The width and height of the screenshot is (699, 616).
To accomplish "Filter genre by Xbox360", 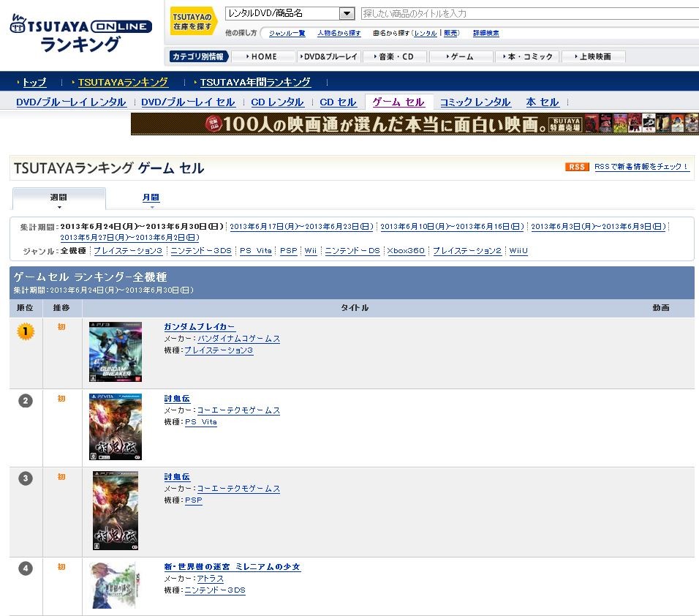I will pos(406,251).
